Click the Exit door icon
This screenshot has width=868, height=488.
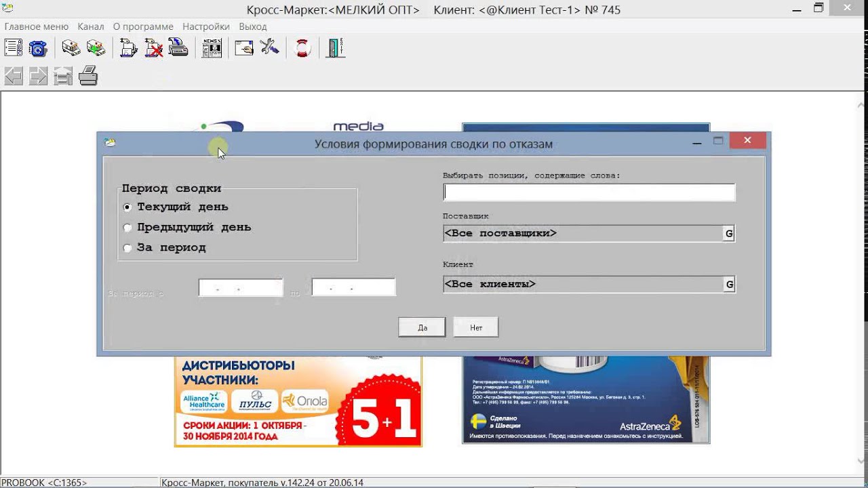[x=336, y=48]
